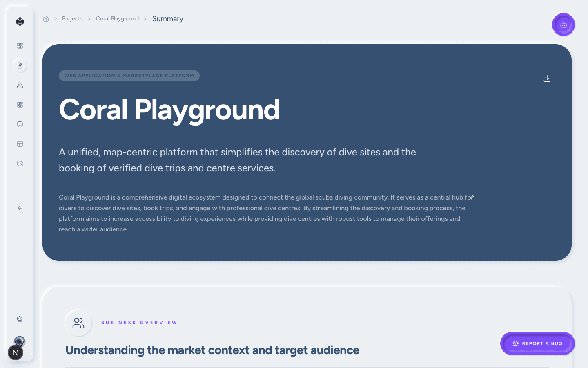Open the Coral Playground breadcrumb link
The image size is (588, 368).
(117, 19)
